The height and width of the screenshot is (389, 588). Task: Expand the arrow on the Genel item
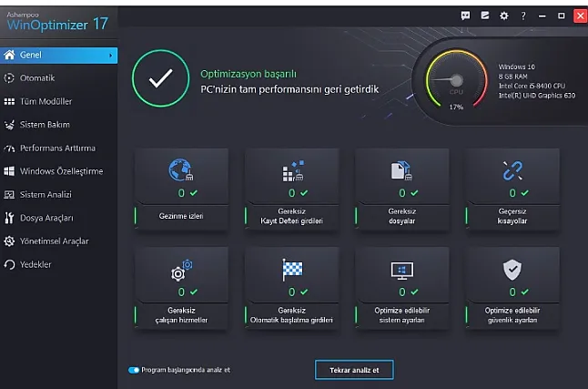[x=111, y=56]
